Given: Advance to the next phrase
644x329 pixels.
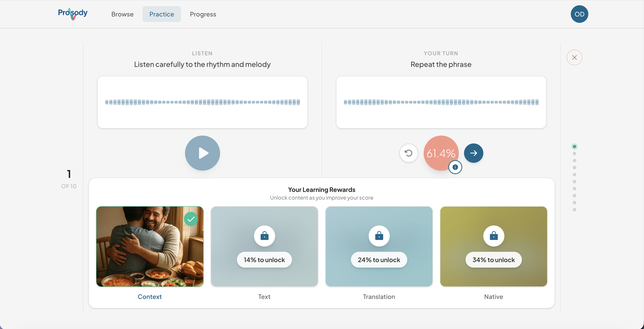Looking at the screenshot, I should coord(473,153).
